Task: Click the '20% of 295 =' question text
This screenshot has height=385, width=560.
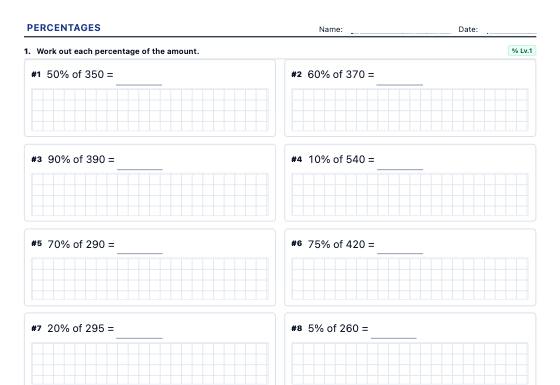Action: (x=81, y=328)
